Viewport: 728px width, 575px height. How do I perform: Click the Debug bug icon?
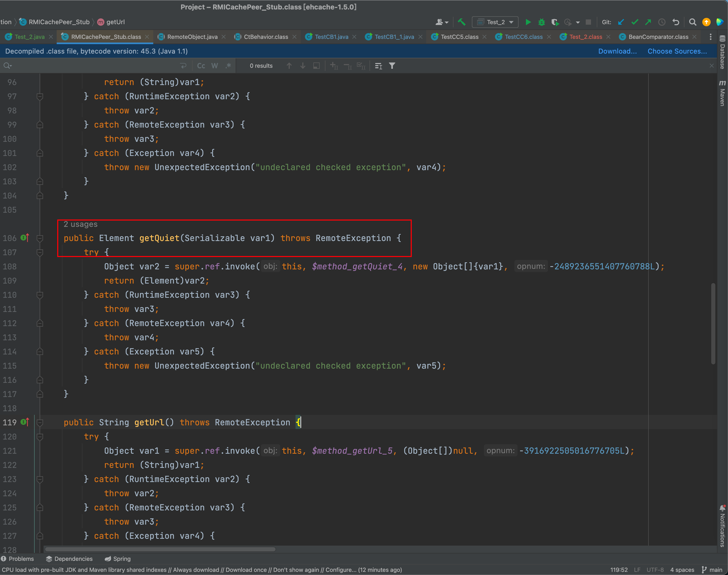pos(542,22)
